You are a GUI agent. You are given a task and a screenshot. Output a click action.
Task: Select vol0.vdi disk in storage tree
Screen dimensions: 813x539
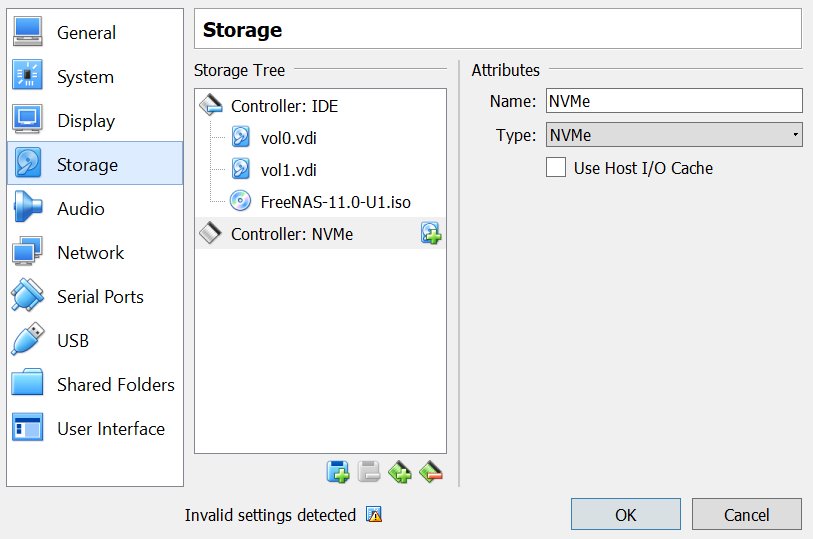(x=320, y=138)
